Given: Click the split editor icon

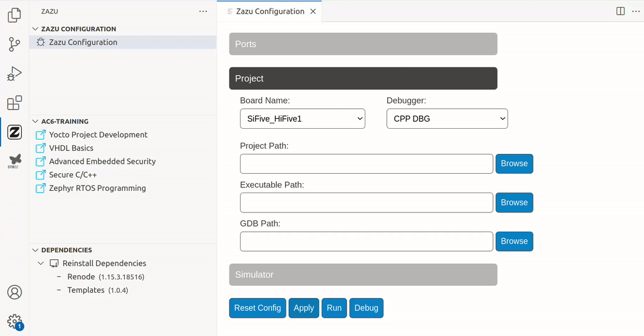Looking at the screenshot, I should [620, 11].
